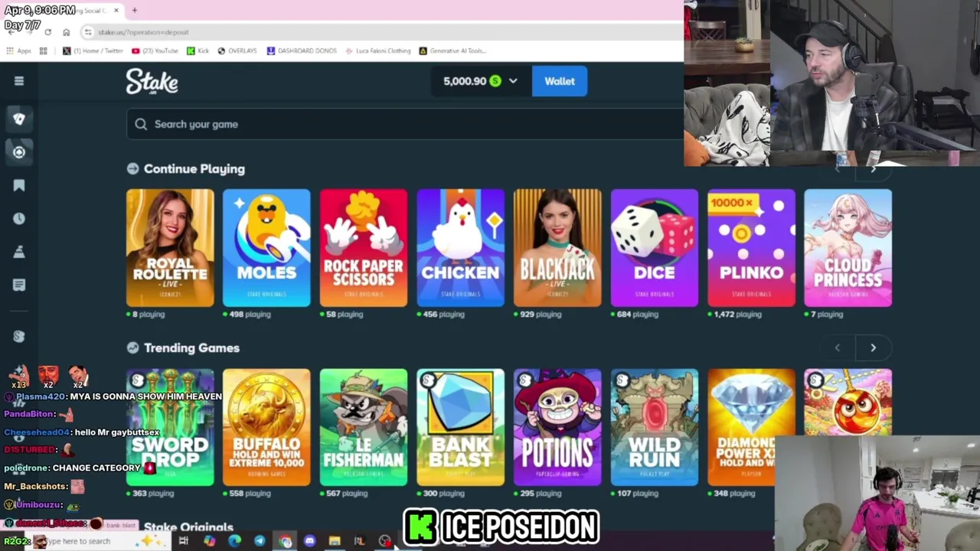Open Blackjack Live game
This screenshot has height=551, width=980.
557,248
